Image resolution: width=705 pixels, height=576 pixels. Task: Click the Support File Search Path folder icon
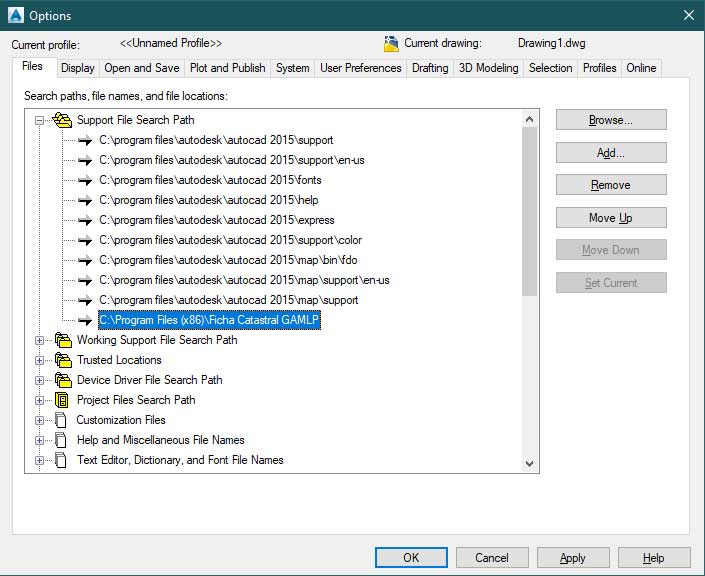(x=62, y=120)
